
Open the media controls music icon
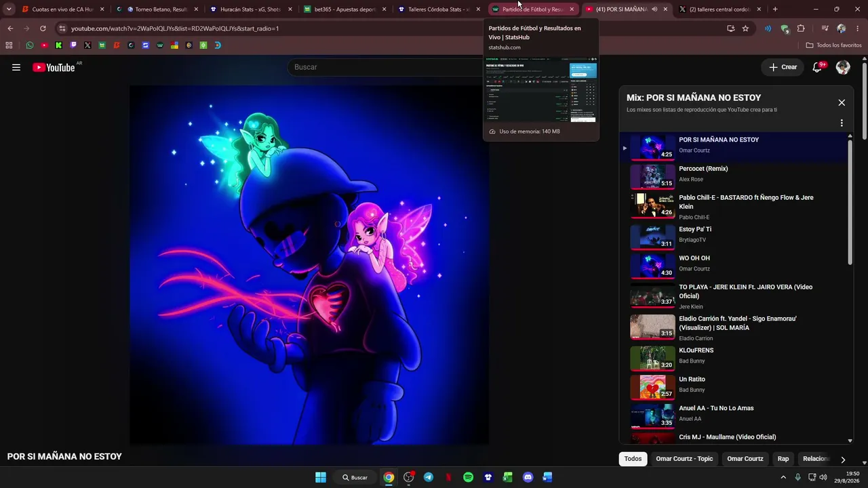click(x=825, y=28)
